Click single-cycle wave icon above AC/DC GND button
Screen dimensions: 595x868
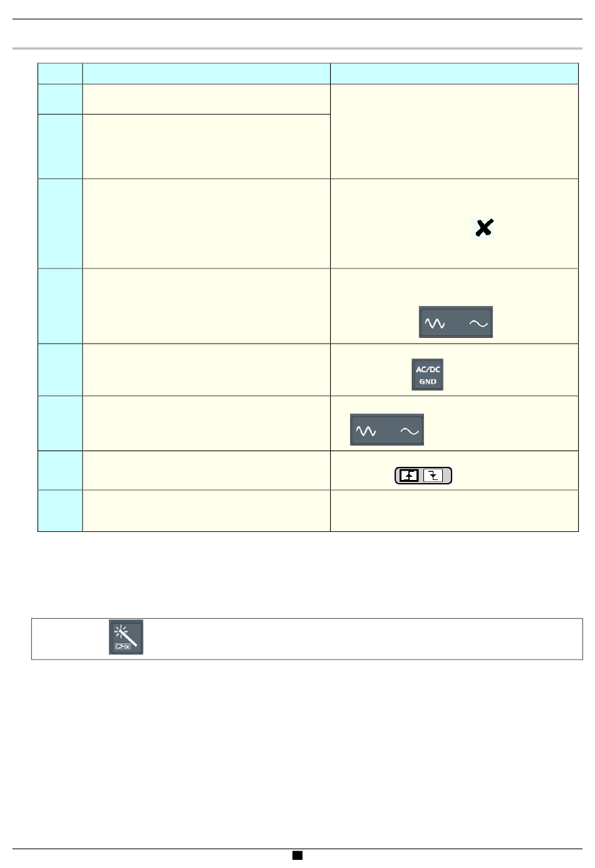(x=478, y=323)
